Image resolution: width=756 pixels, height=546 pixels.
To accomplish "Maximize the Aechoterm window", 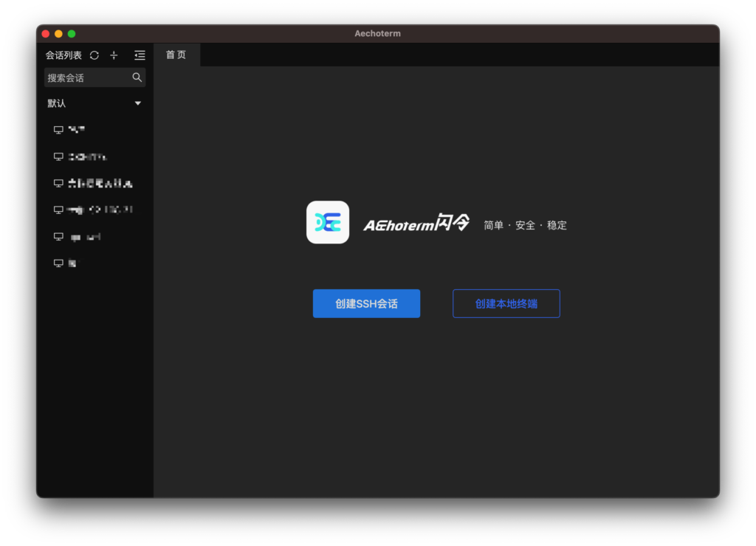I will 72,34.
